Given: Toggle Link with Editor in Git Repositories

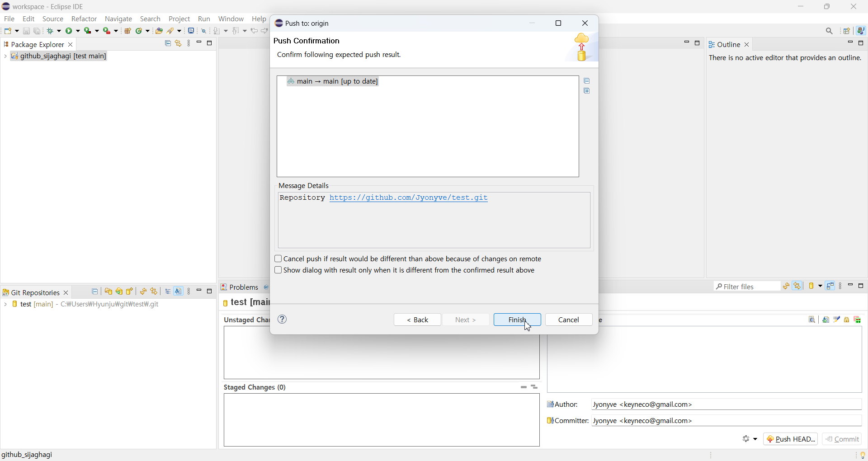Looking at the screenshot, I should [x=154, y=292].
